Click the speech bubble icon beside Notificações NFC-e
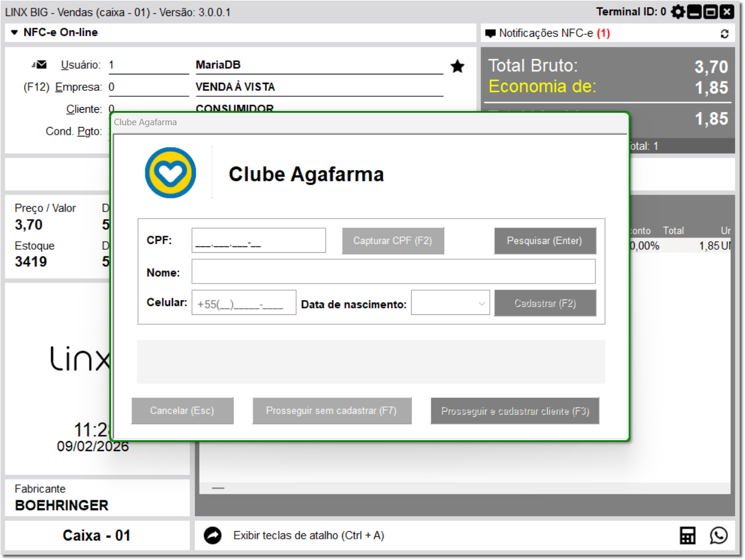This screenshot has width=745, height=560. [x=490, y=34]
